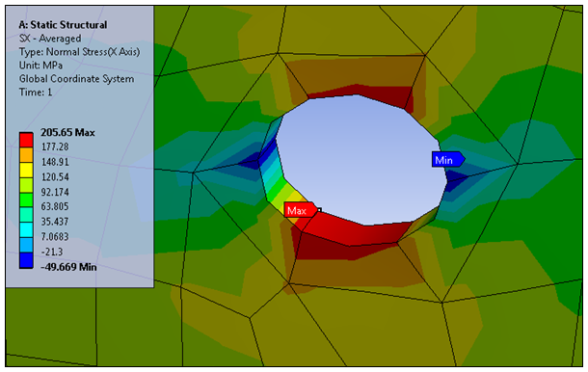Click the 'Unit: MPa' label
This screenshot has width=588, height=372.
tap(40, 66)
